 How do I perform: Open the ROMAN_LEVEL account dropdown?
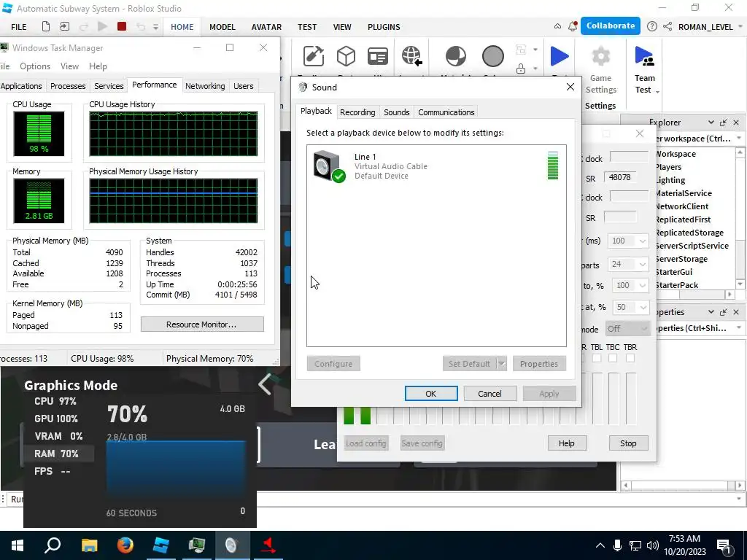[x=740, y=27]
